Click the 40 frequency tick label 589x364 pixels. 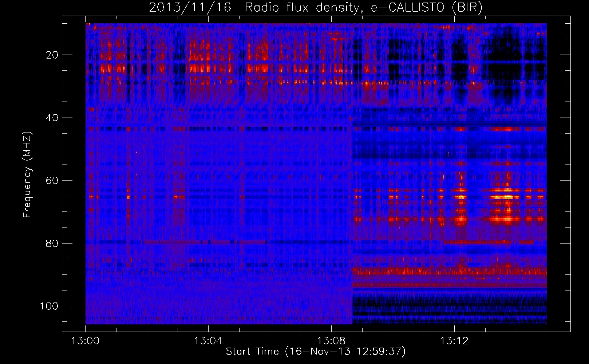tap(52, 118)
